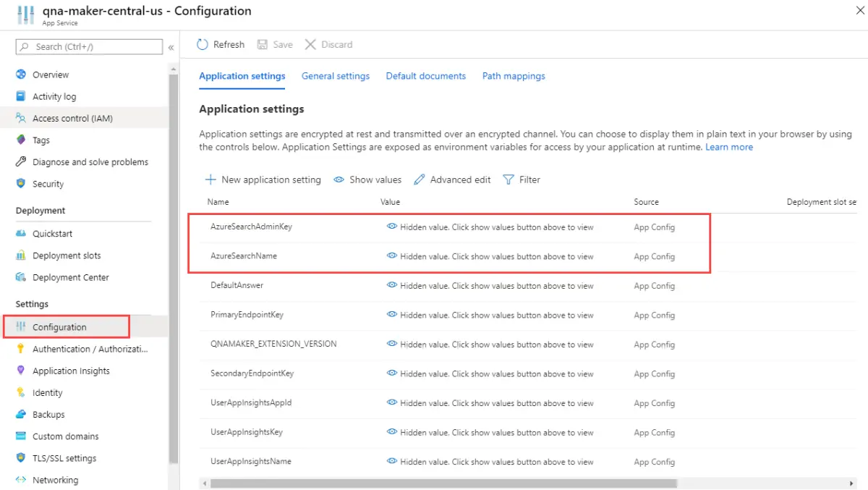This screenshot has height=490, width=868.
Task: Toggle Show values for application settings
Action: tap(367, 179)
